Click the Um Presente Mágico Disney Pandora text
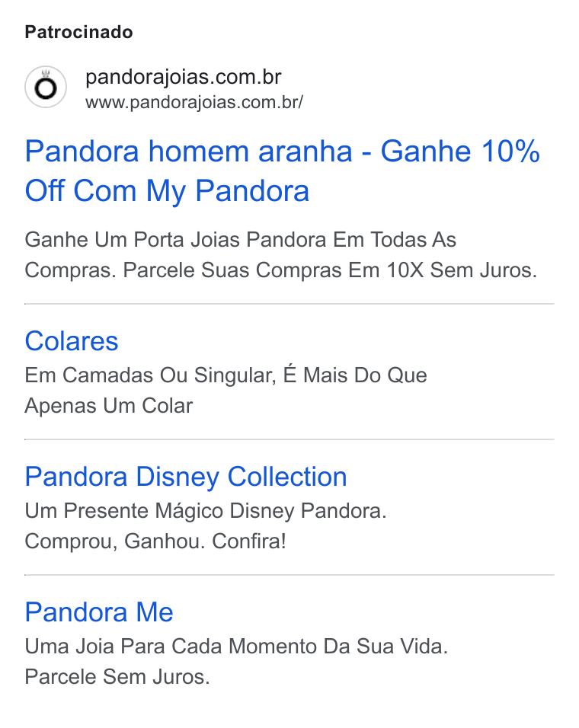This screenshot has height=728, width=579. tap(206, 511)
